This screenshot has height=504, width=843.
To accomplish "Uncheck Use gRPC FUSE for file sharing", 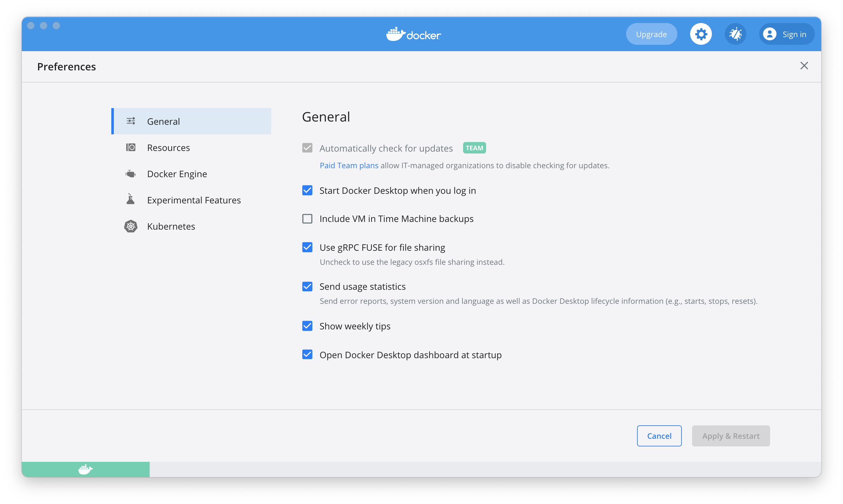I will pos(307,247).
